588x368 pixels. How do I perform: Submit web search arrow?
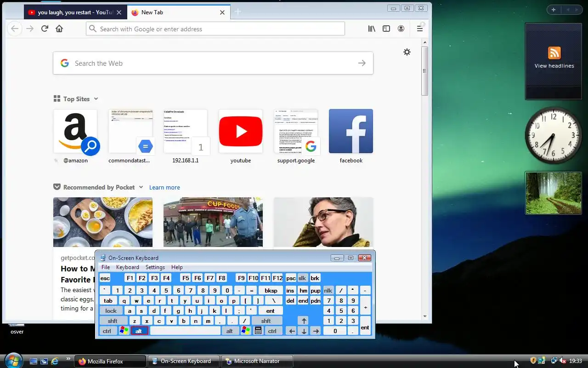point(362,63)
